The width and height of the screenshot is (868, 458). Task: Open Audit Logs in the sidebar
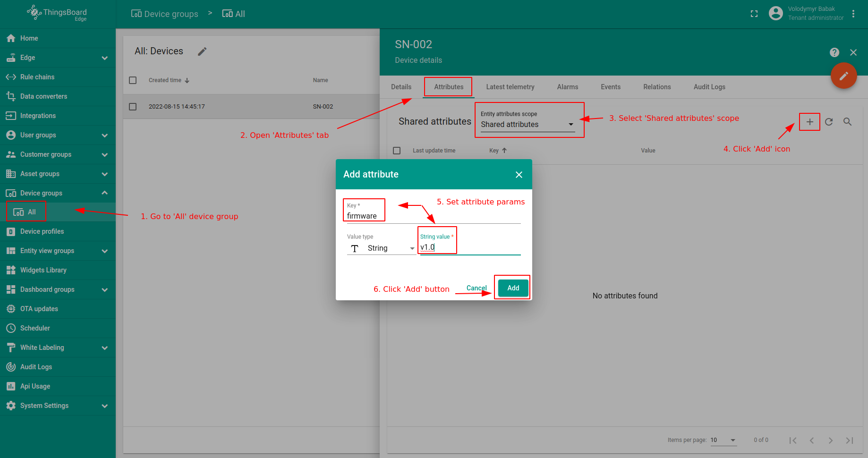click(58, 367)
